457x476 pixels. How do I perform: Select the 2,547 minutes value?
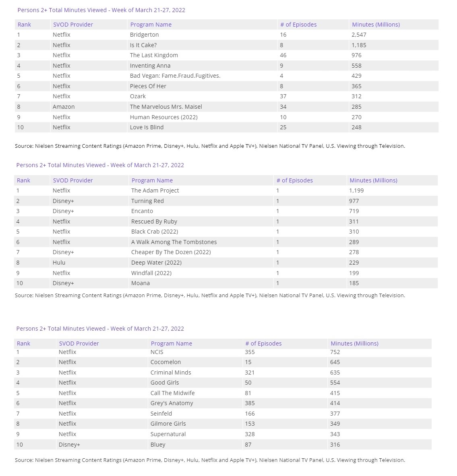pos(359,35)
